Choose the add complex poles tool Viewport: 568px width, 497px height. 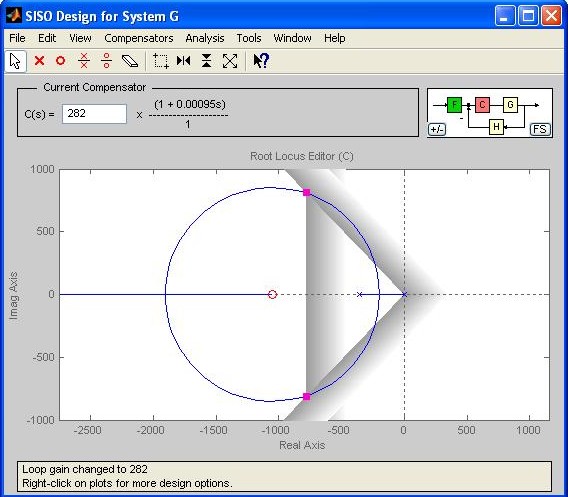(84, 61)
